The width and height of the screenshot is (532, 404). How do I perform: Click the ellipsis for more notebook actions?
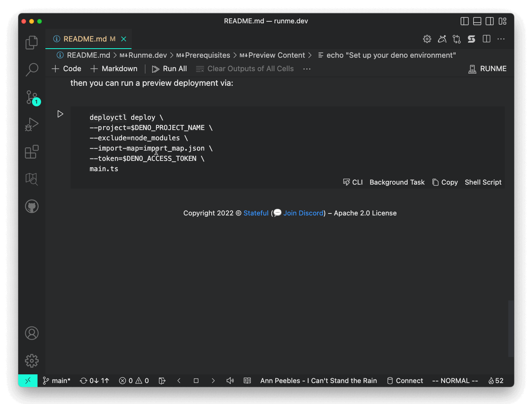click(307, 69)
